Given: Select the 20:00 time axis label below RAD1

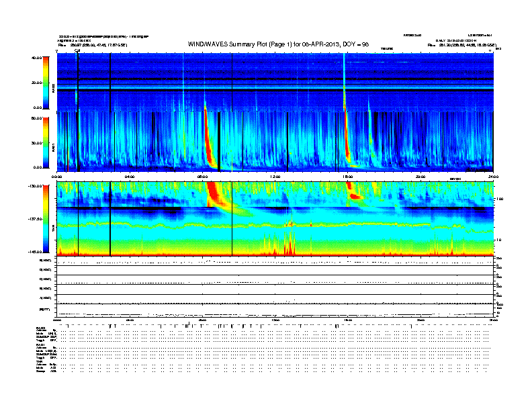Looking at the screenshot, I should point(420,177).
